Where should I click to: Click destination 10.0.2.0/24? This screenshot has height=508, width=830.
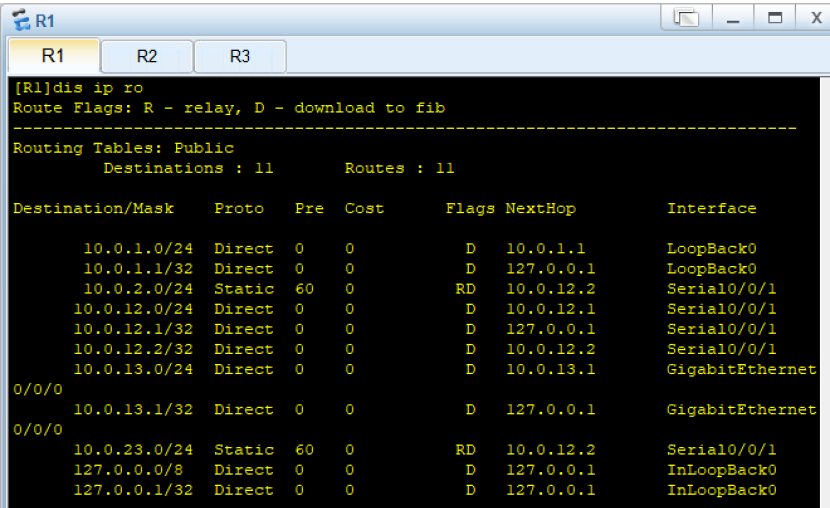coord(138,289)
